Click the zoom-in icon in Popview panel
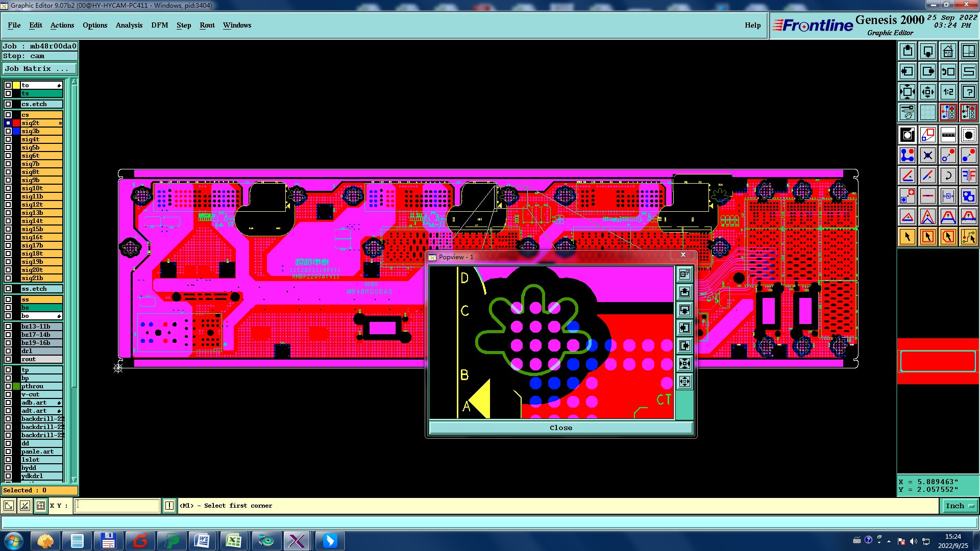The image size is (980, 551). (684, 363)
